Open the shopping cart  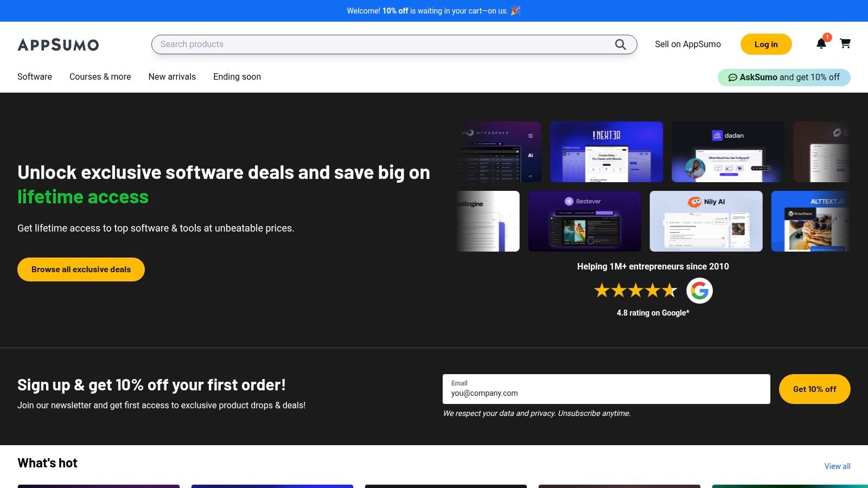pos(845,43)
